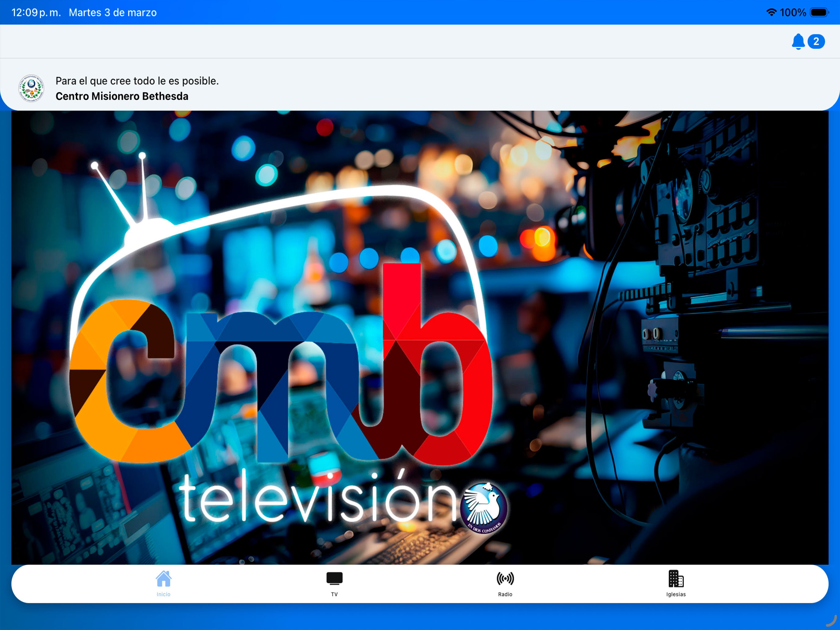Tap the Centro Misionero Bethesda seal logo
Screen dimensions: 840x630
coord(31,88)
